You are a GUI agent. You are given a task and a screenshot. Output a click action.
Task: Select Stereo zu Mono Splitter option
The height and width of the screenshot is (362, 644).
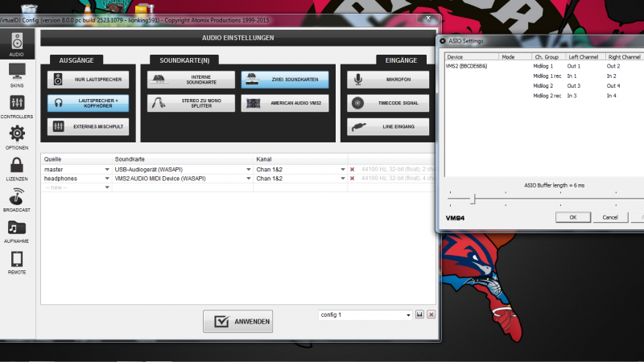click(191, 103)
